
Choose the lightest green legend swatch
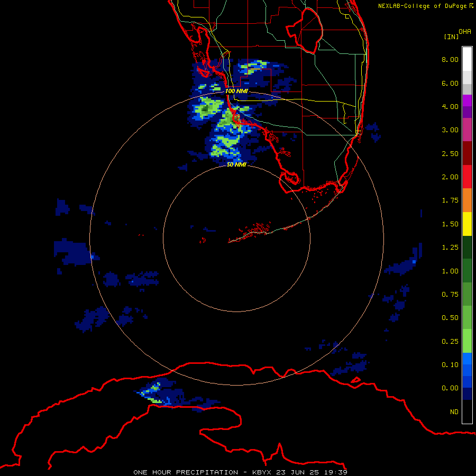coord(467,341)
